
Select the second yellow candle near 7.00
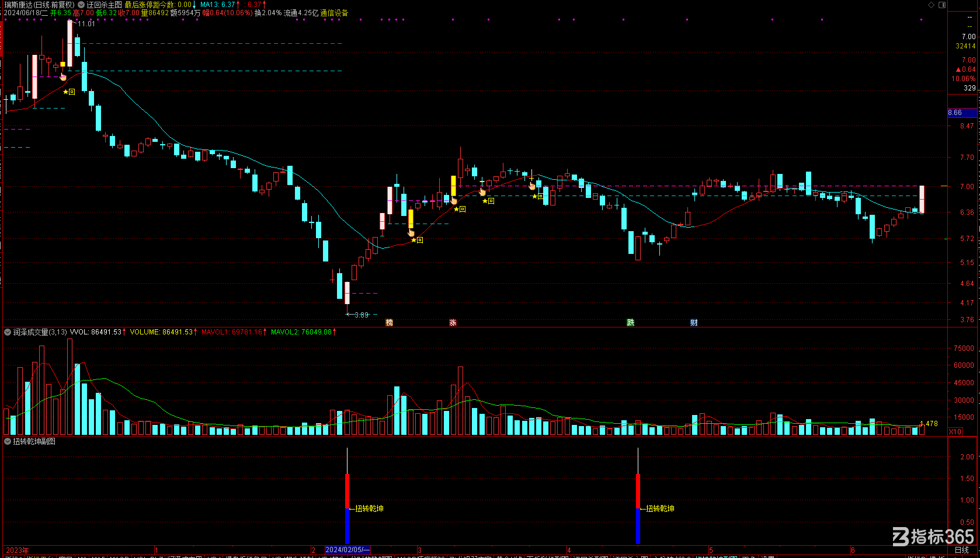[x=453, y=186]
